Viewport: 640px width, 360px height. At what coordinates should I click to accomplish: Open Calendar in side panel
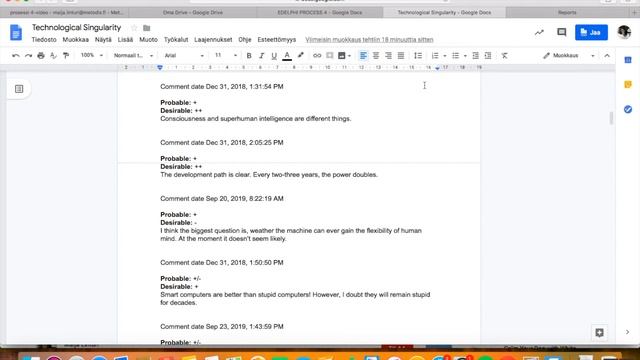coord(628,60)
